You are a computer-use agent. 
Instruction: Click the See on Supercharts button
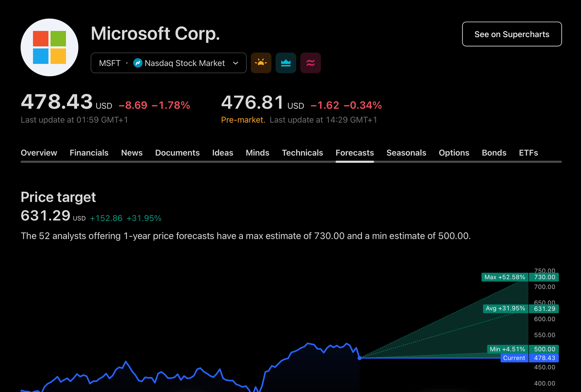[512, 34]
